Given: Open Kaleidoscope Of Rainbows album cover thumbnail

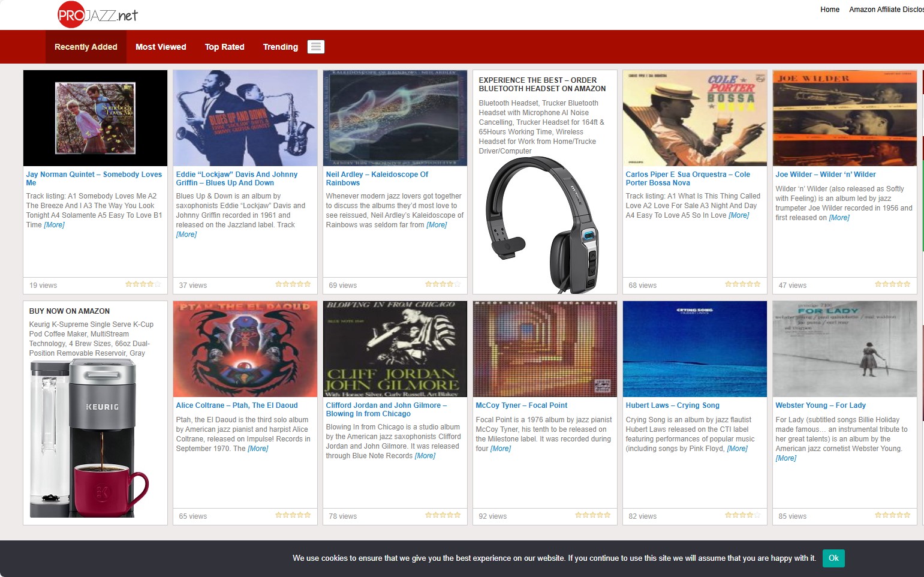Looking at the screenshot, I should [395, 118].
